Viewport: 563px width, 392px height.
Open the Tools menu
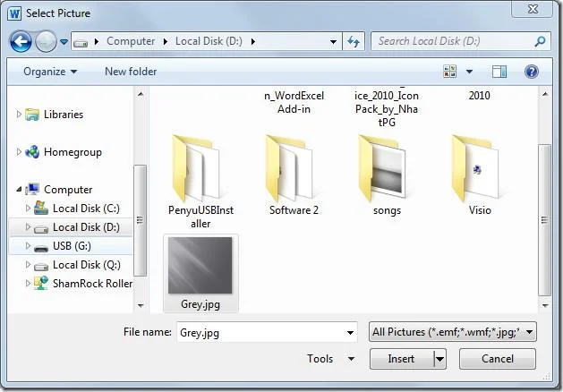[330, 359]
